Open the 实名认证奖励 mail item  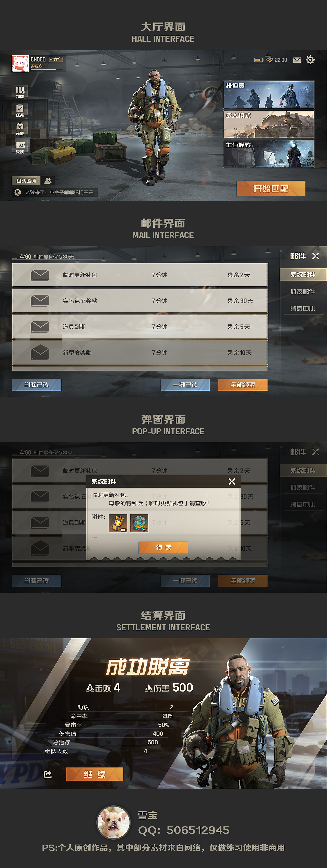click(140, 301)
